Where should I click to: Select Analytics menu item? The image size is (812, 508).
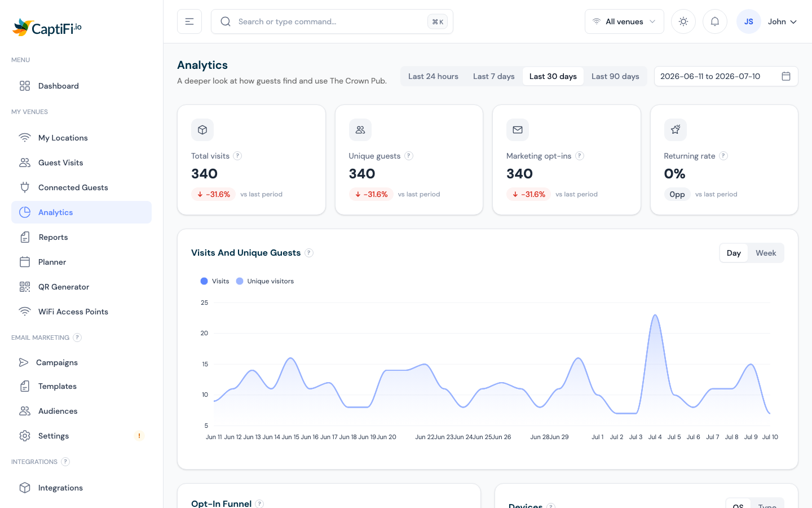[x=81, y=212]
